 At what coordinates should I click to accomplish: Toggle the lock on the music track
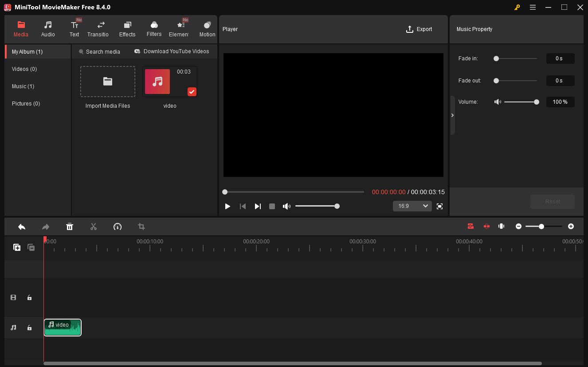tap(29, 327)
